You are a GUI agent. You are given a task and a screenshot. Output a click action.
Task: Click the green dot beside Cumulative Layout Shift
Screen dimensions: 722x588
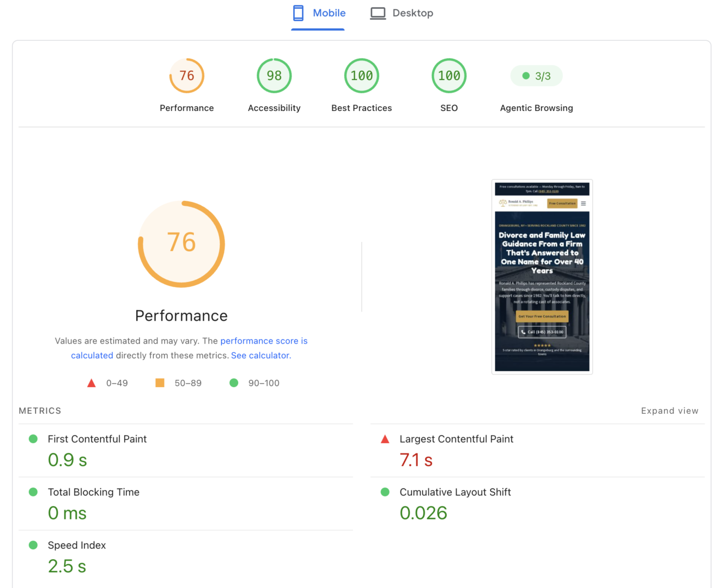385,492
